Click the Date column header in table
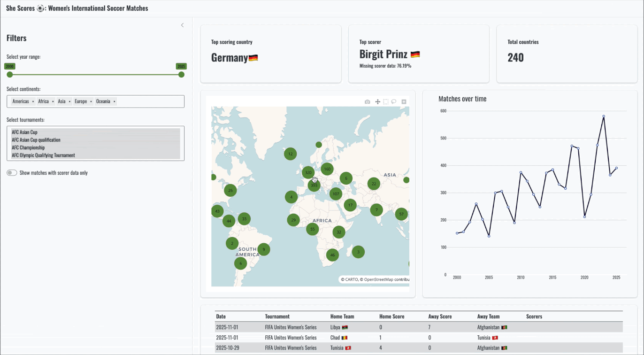 (221, 316)
